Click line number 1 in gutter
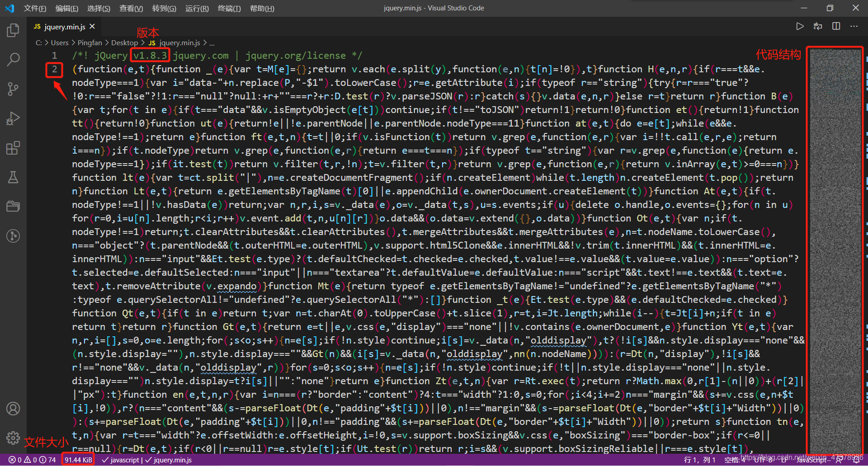This screenshot has width=868, height=466. pyautogui.click(x=54, y=55)
